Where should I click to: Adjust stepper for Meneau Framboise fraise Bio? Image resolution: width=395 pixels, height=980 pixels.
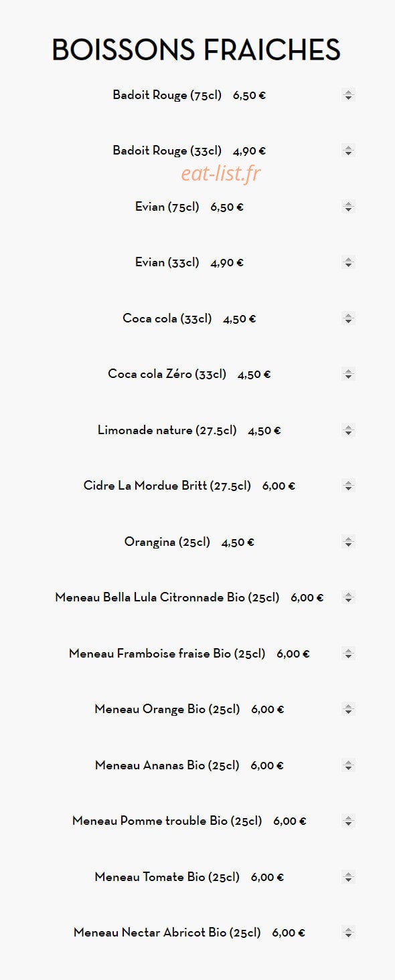(x=348, y=654)
